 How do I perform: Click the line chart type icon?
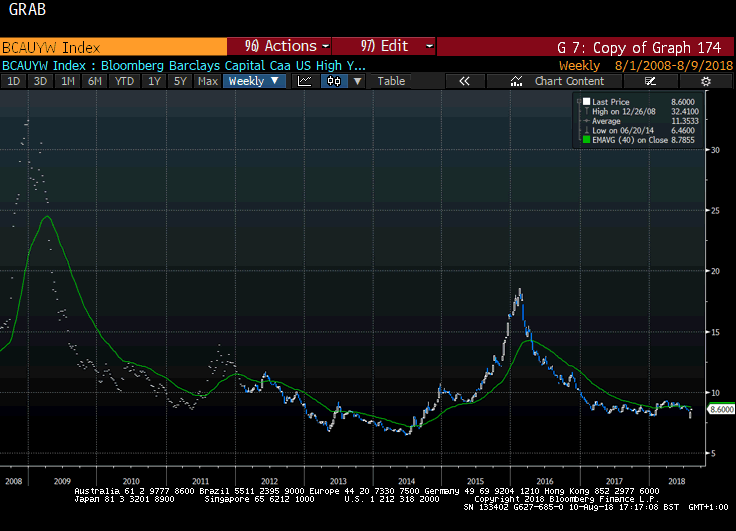pyautogui.click(x=305, y=81)
